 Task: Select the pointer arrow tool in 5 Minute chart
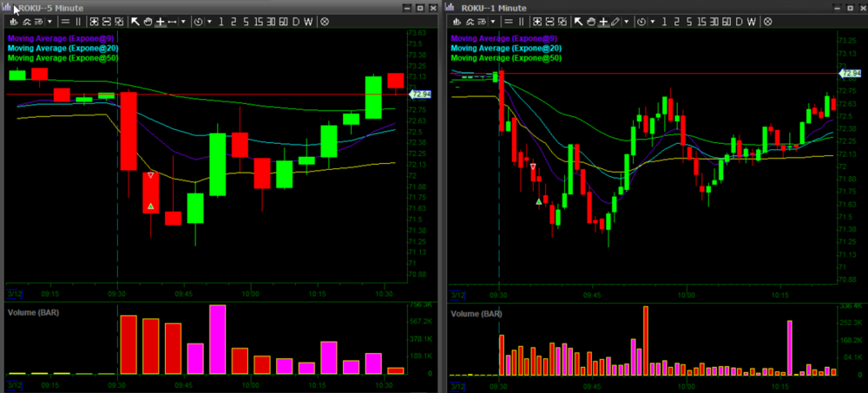point(135,21)
